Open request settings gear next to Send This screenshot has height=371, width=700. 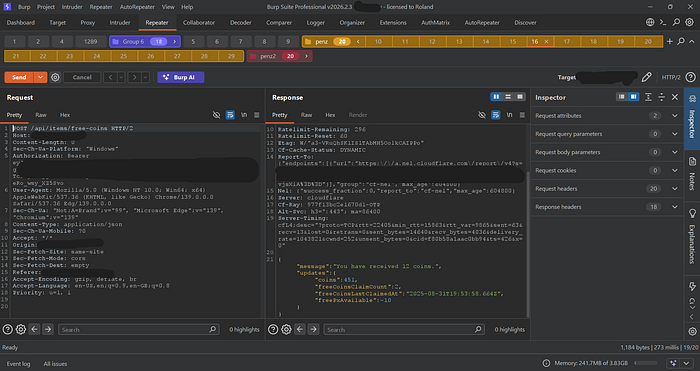coord(55,77)
